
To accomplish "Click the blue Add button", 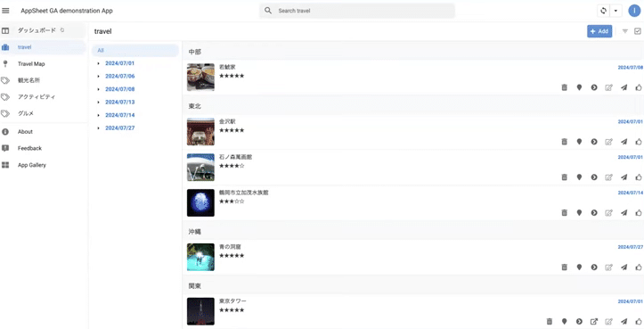I will click(599, 31).
